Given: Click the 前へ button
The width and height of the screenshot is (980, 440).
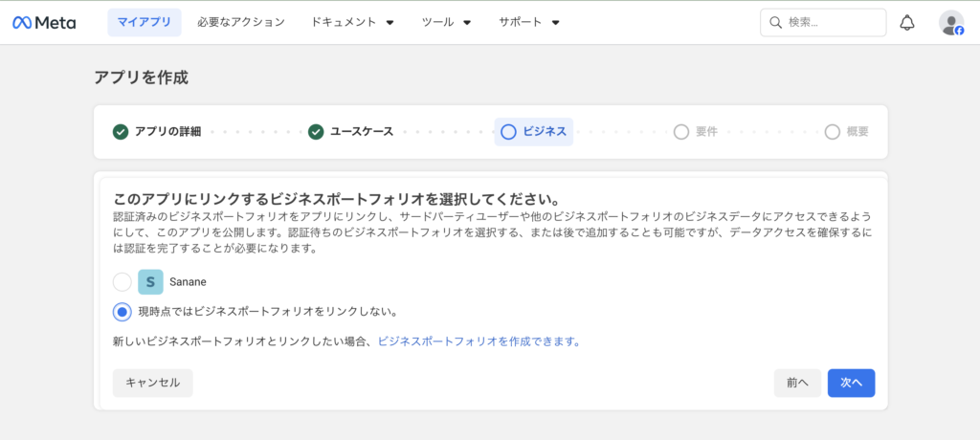Looking at the screenshot, I should (x=797, y=383).
